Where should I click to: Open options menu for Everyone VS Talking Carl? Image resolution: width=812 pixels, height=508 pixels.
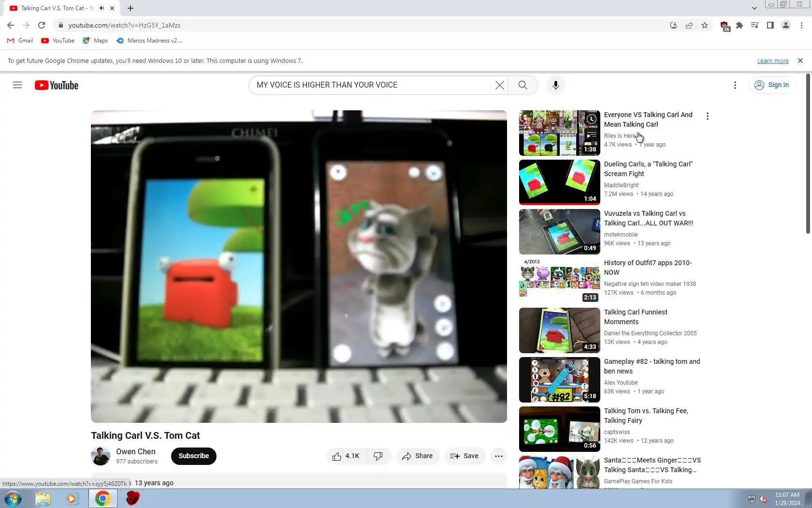pos(708,116)
